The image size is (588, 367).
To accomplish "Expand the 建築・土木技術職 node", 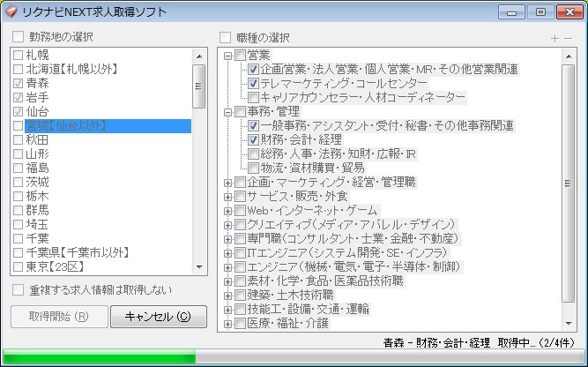I will [227, 296].
